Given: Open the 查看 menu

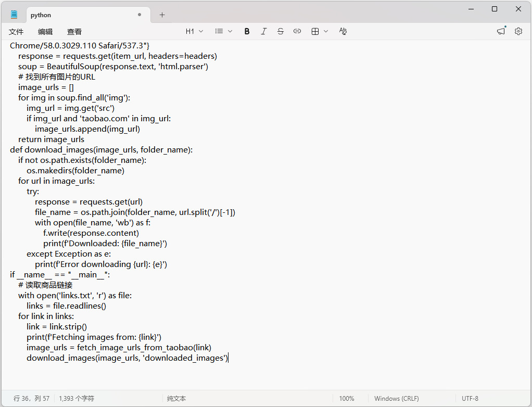Looking at the screenshot, I should [74, 32].
